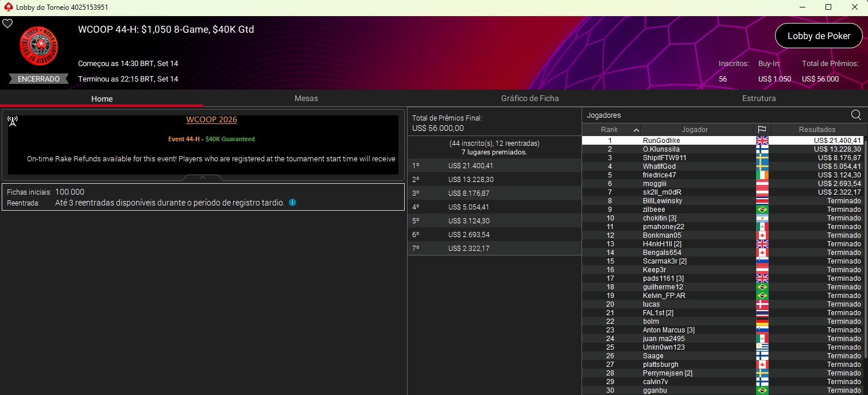Click the flag beside zilbeee
The image size is (868, 395).
tap(762, 210)
